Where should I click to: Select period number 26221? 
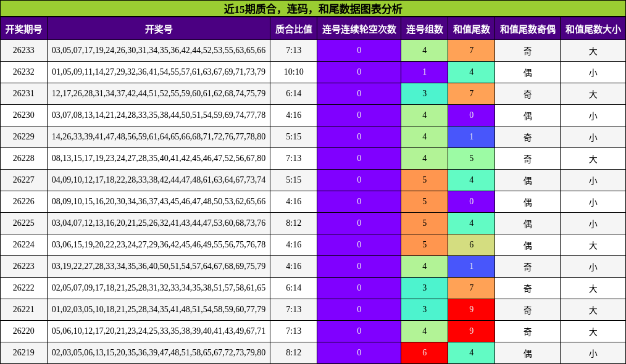(23, 309)
